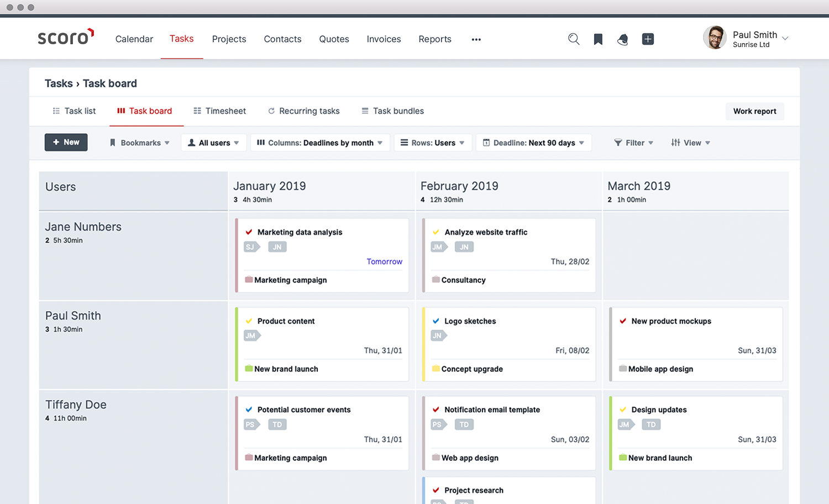Toggle the checkmark on Potential customer events
Viewport: 829px width, 504px height.
(x=249, y=410)
